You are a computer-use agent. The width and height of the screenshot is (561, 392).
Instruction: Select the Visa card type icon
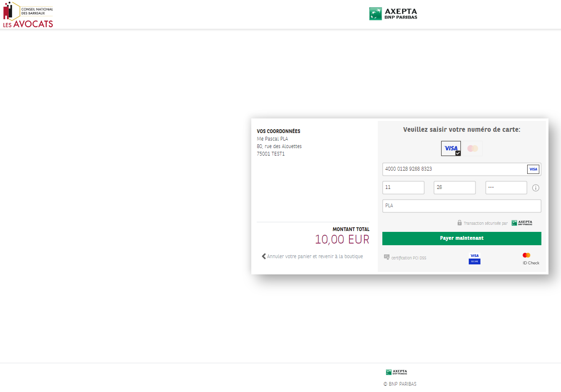pyautogui.click(x=451, y=148)
